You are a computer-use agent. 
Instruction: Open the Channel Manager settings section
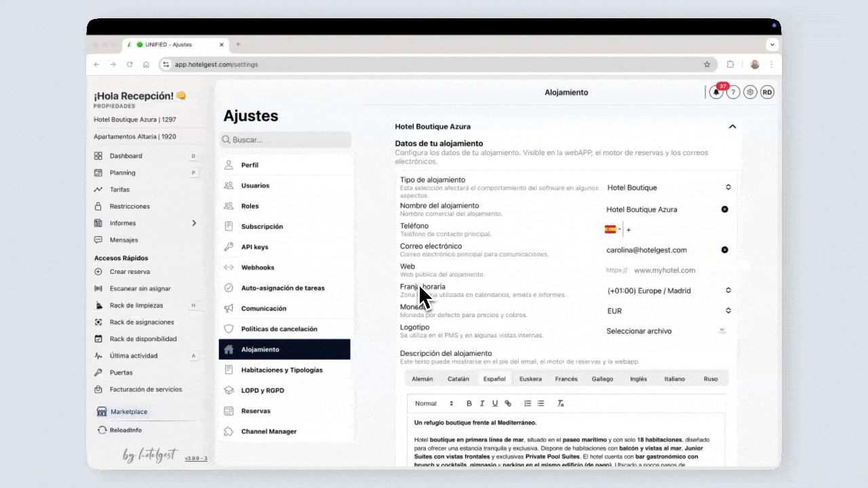269,431
